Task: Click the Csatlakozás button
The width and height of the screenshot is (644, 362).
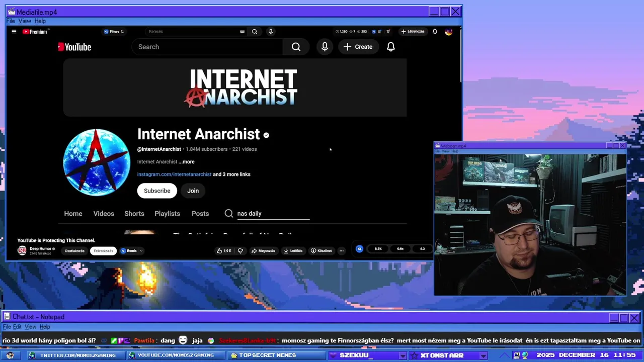Action: pyautogui.click(x=74, y=251)
